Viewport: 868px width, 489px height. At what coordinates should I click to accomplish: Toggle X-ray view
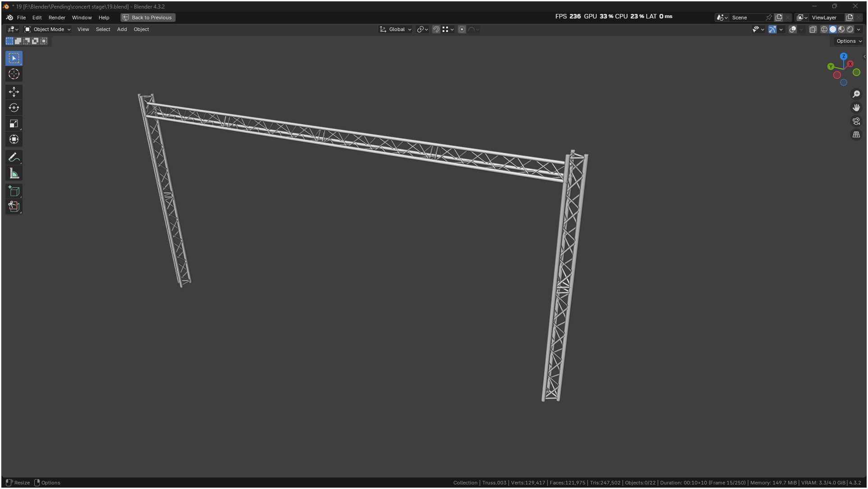pyautogui.click(x=813, y=29)
